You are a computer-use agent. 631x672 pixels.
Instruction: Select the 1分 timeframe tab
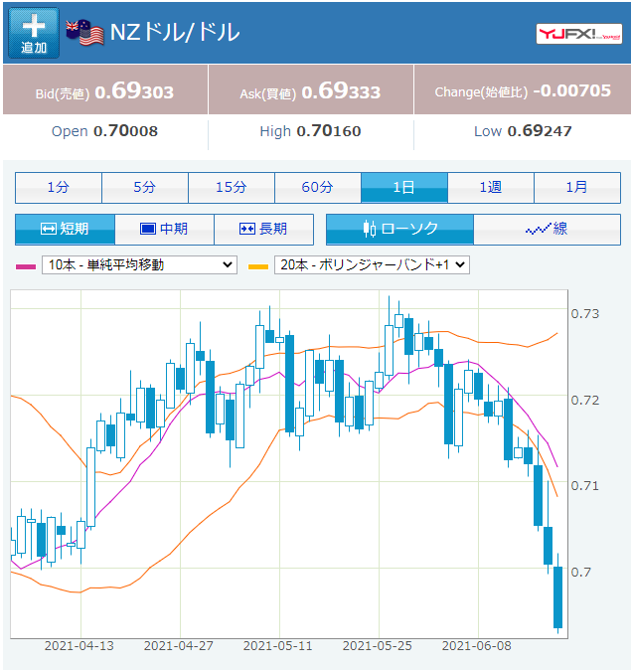pos(59,188)
